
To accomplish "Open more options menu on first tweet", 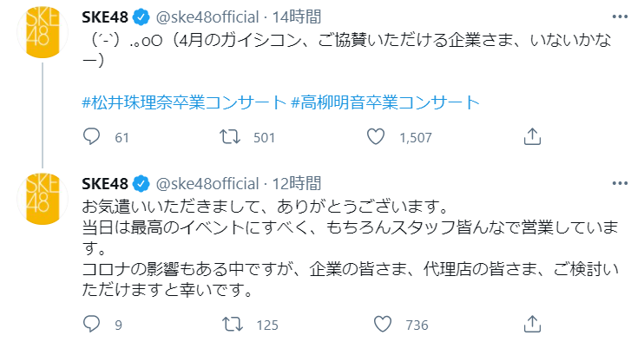I will pyautogui.click(x=620, y=16).
